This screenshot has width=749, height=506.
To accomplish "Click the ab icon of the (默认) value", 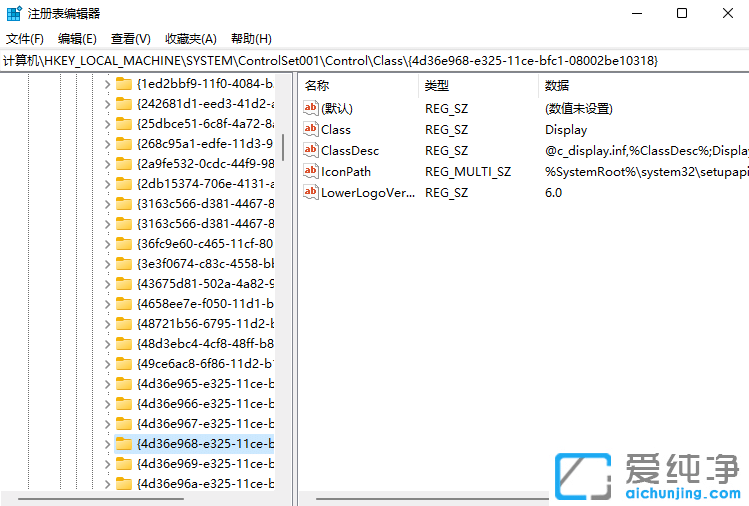I will click(310, 108).
